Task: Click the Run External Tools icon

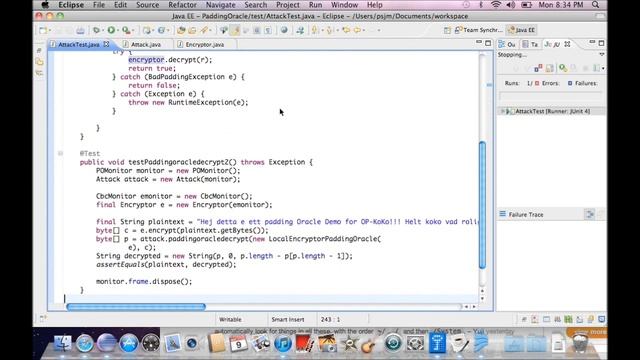Action: click(126, 30)
